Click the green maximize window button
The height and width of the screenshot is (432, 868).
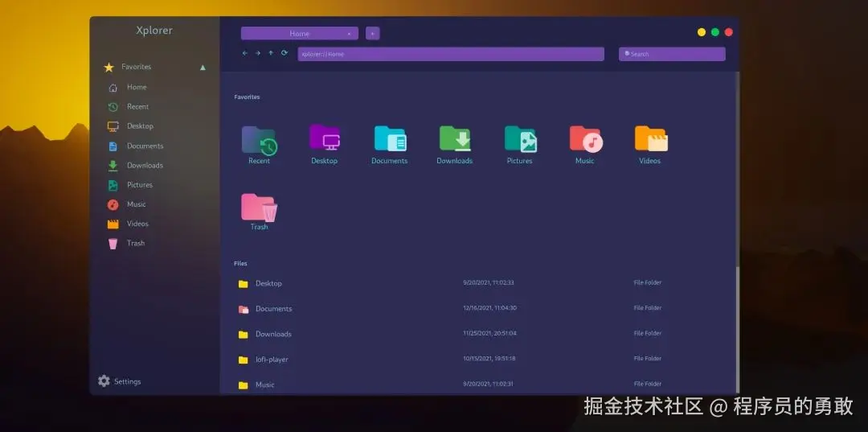click(x=715, y=32)
